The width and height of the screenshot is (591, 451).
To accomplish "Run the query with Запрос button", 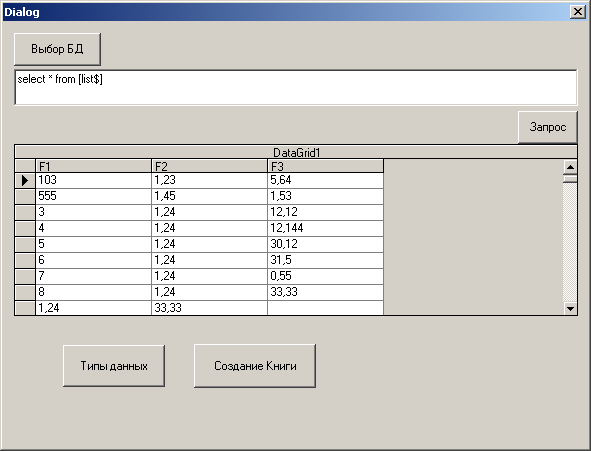I will (x=548, y=127).
